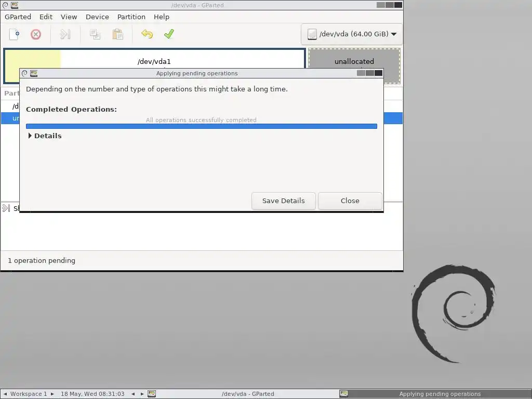Click the GParted app icon in dialog titlebar
Screen dimensions: 532x399
[x=34, y=73]
